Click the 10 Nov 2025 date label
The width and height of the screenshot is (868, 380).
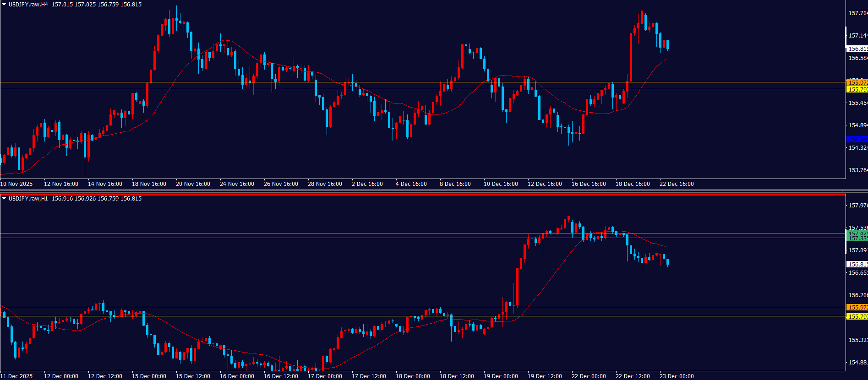click(16, 184)
